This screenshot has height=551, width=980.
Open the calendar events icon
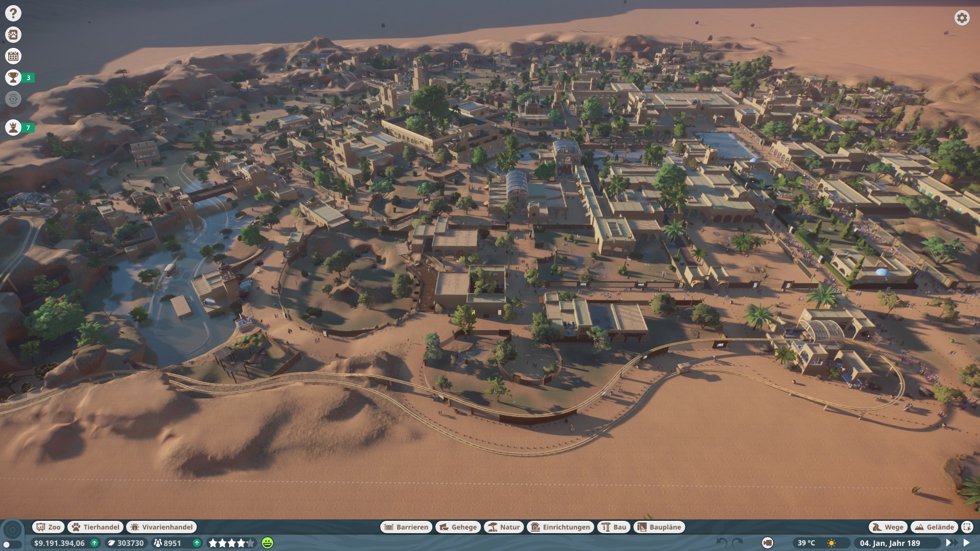point(13,56)
